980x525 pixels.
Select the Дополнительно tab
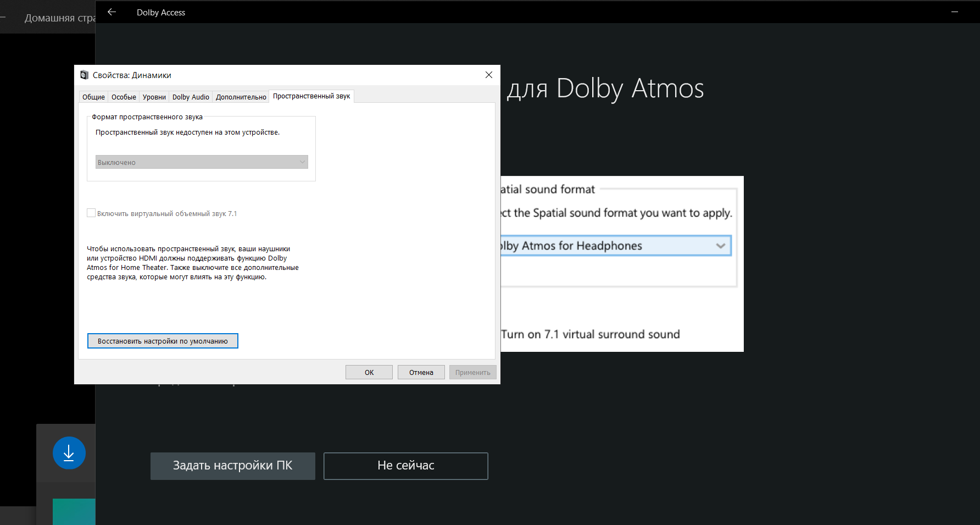pos(241,97)
